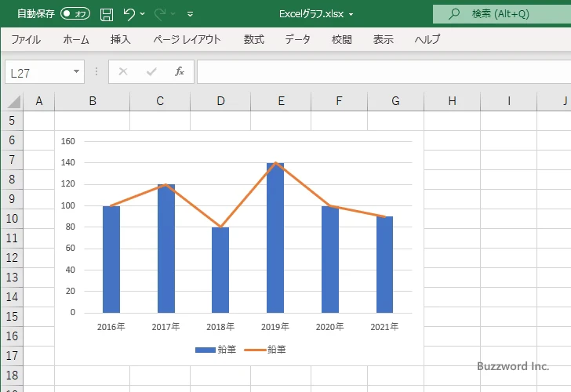The height and width of the screenshot is (392, 571).
Task: Select row 18 header
Action: coord(12,376)
